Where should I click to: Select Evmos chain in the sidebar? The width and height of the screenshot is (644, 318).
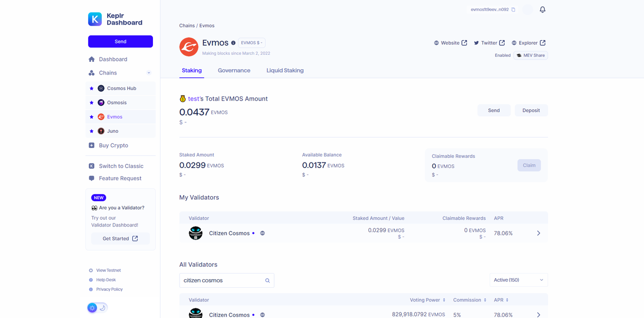click(120, 117)
